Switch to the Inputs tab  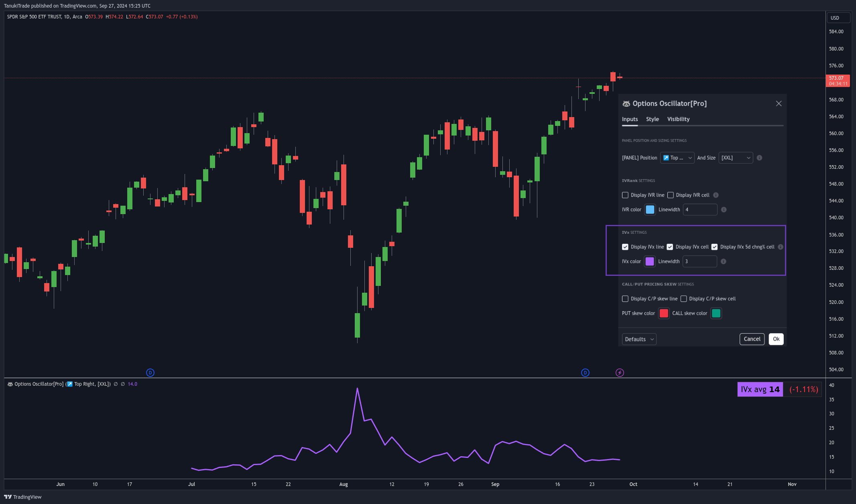click(630, 119)
